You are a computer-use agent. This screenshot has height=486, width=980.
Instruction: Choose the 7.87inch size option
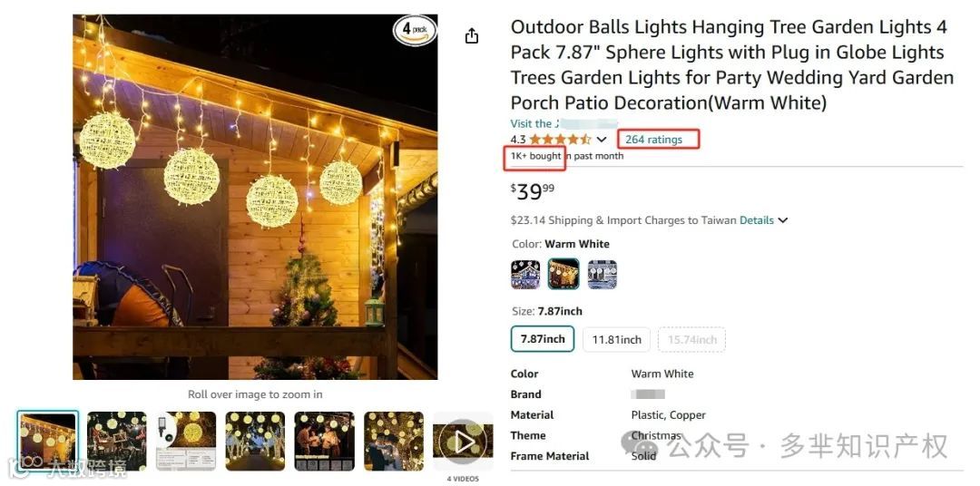pyautogui.click(x=543, y=339)
